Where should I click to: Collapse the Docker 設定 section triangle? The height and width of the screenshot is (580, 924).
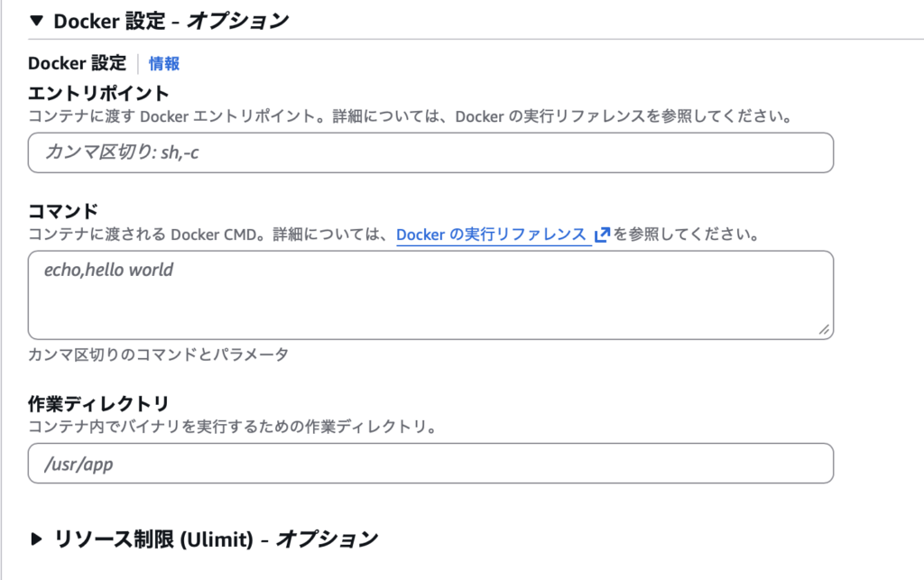click(x=37, y=22)
